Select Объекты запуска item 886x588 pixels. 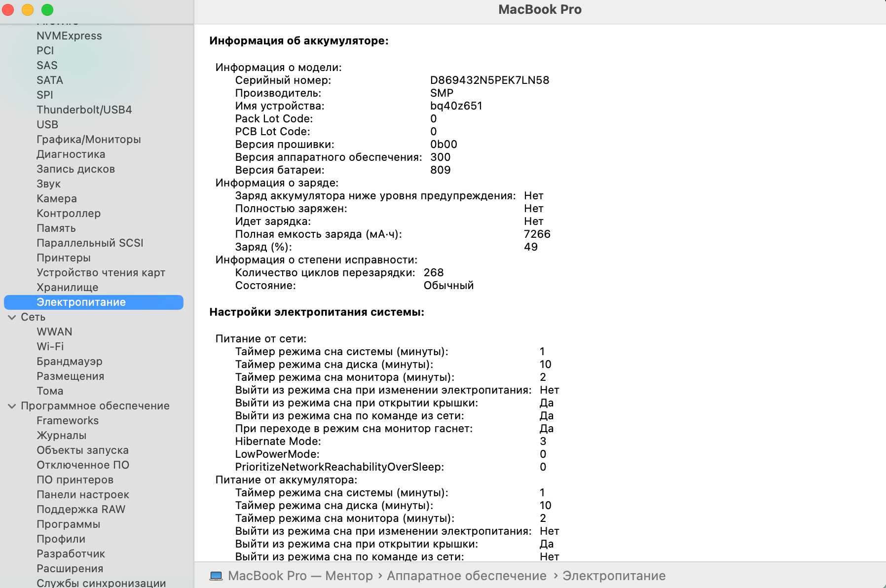(x=82, y=450)
